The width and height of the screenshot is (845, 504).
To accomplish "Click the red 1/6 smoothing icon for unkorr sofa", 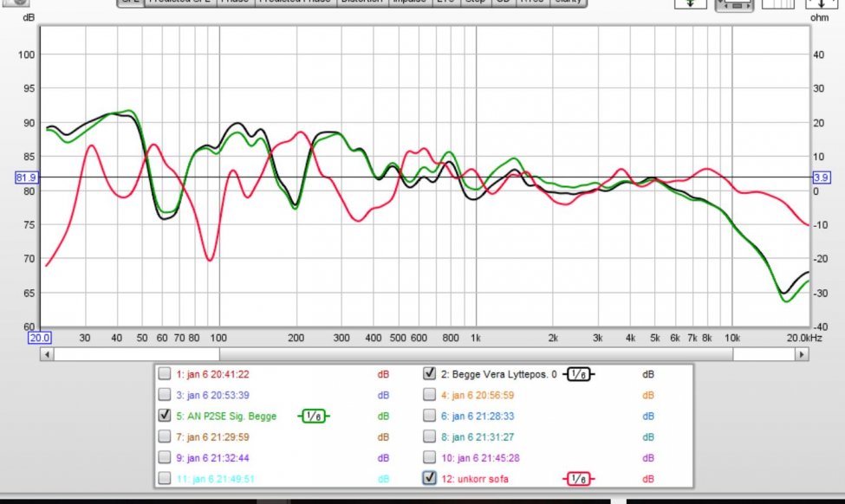I will [579, 479].
